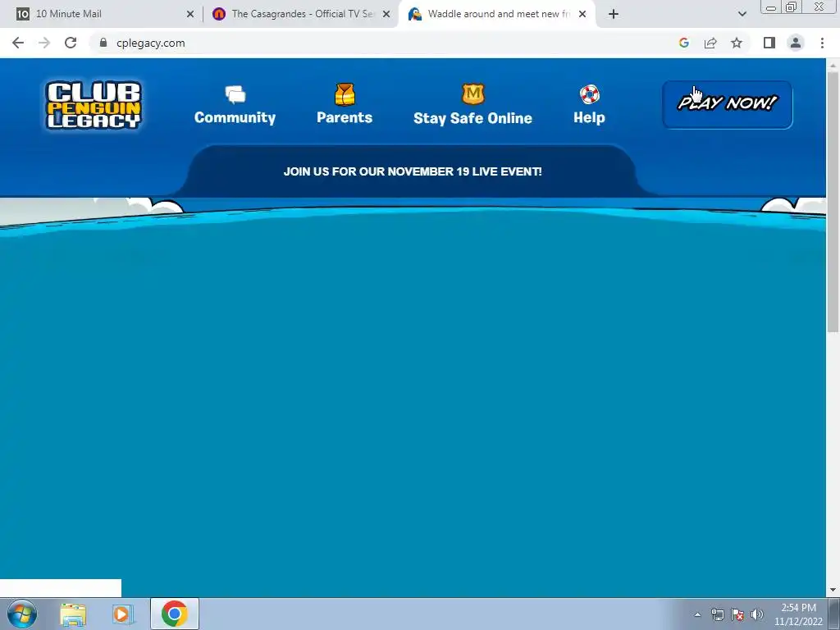This screenshot has height=630, width=840.
Task: Click the site padlock icon
Action: pyautogui.click(x=103, y=43)
